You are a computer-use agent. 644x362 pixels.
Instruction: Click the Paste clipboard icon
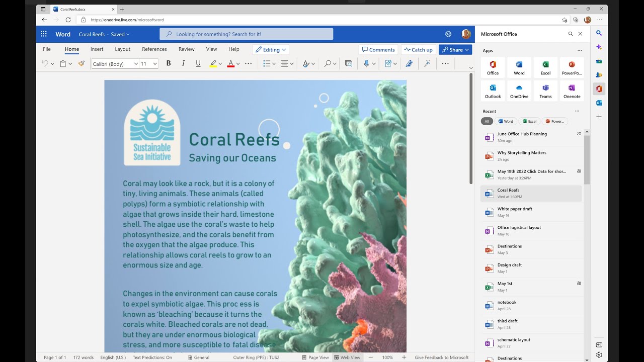63,63
